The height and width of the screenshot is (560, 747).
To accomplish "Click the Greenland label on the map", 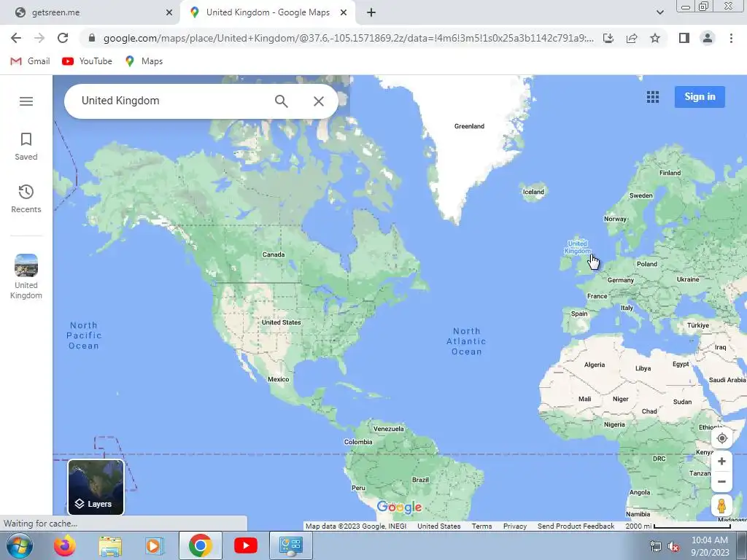I will pyautogui.click(x=469, y=126).
